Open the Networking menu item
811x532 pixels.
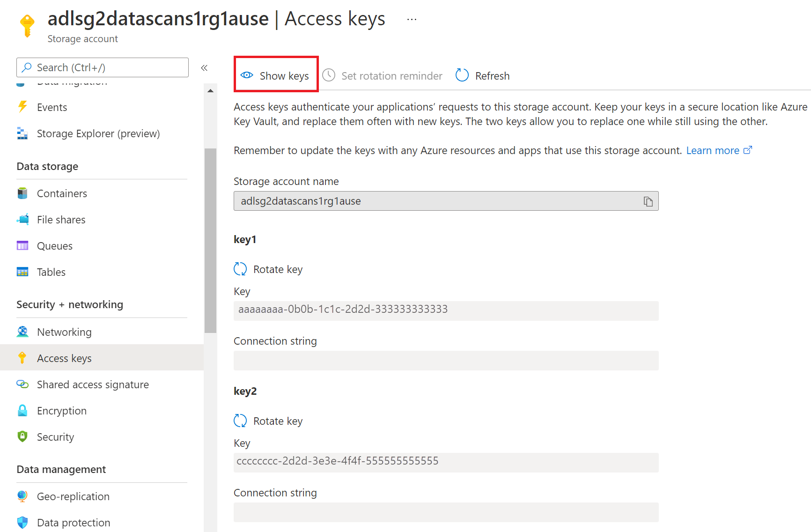[64, 332]
